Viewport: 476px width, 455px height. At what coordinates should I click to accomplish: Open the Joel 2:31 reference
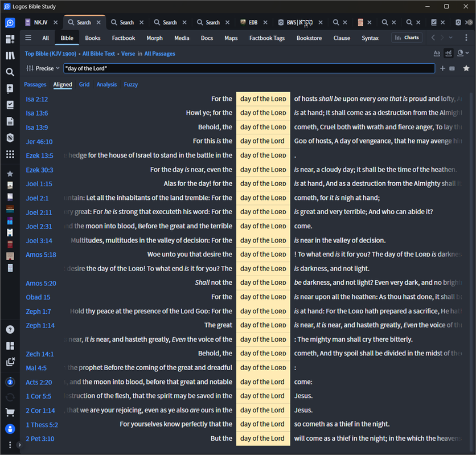[x=39, y=227]
